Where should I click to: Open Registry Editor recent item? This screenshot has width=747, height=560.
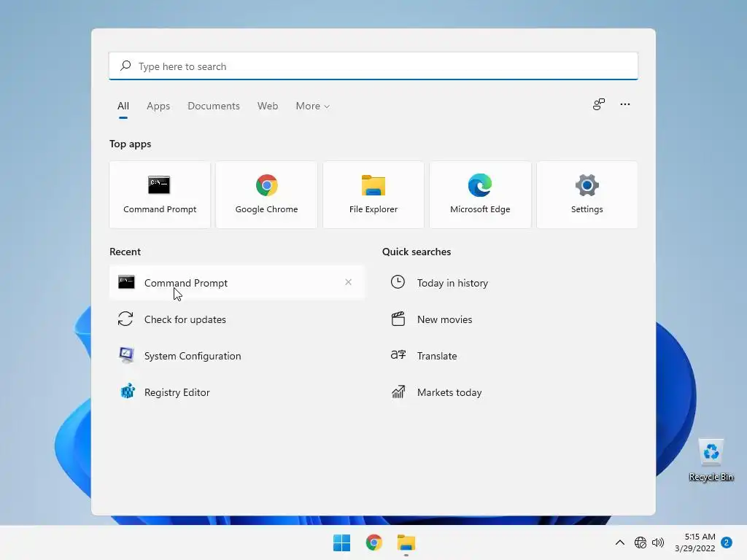[x=237, y=392]
